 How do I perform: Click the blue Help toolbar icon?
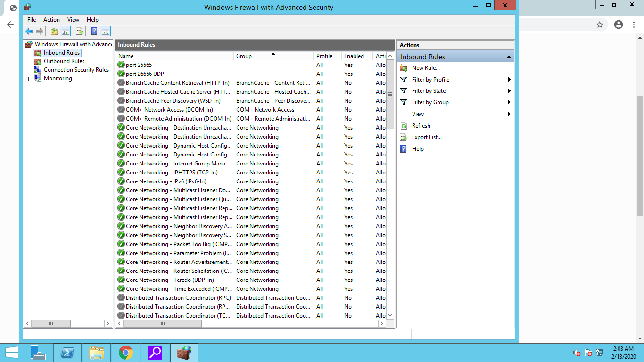(94, 32)
